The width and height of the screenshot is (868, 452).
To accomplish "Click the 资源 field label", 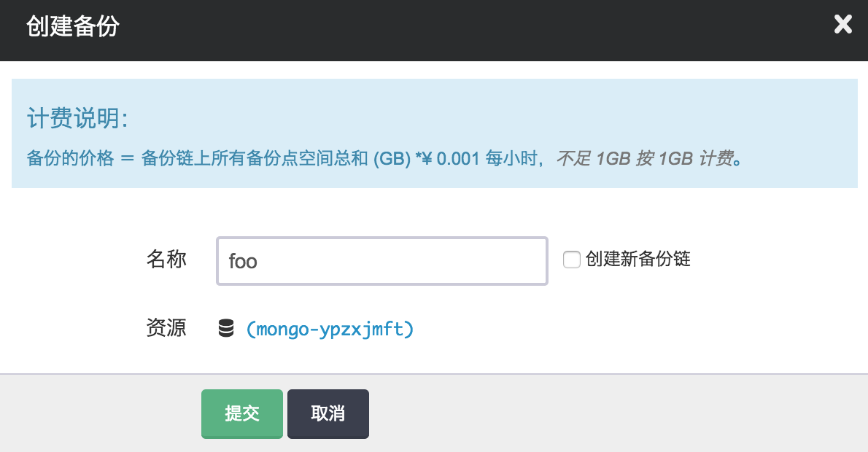I will (x=166, y=328).
